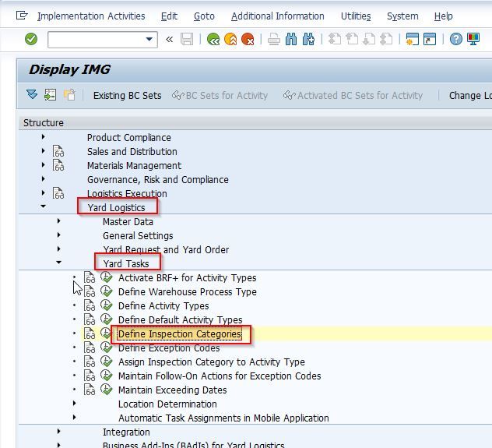The width and height of the screenshot is (492, 448).
Task: Open documentation icon for Define Activity Types
Action: [x=90, y=305]
